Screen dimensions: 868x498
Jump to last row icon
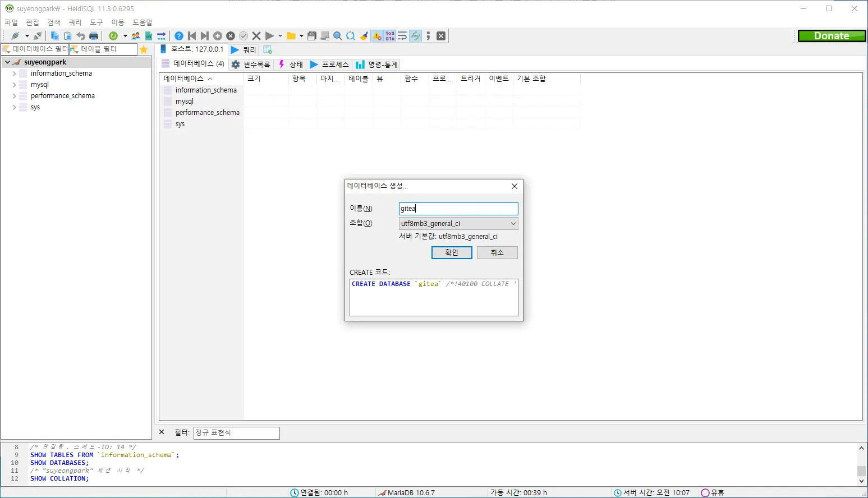(205, 36)
